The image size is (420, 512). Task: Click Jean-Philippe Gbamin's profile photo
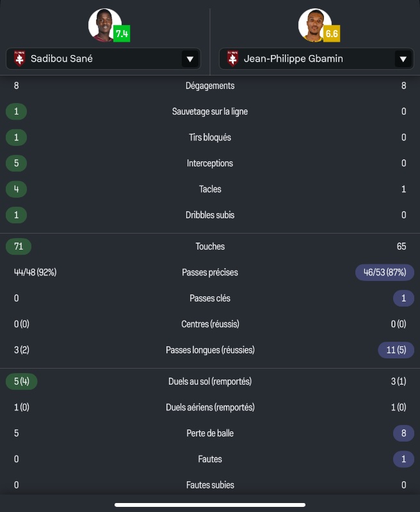point(314,24)
